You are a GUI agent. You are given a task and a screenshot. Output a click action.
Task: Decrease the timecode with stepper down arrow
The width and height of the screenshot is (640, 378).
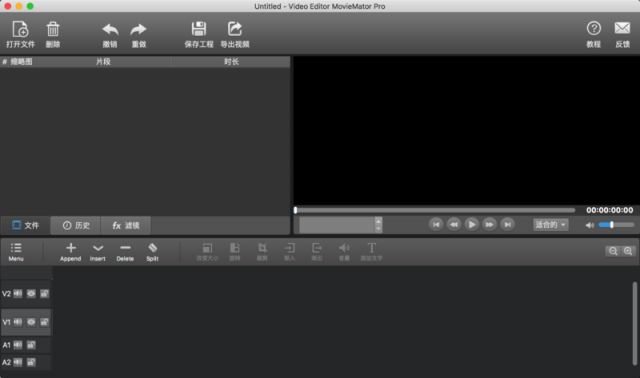(378, 229)
